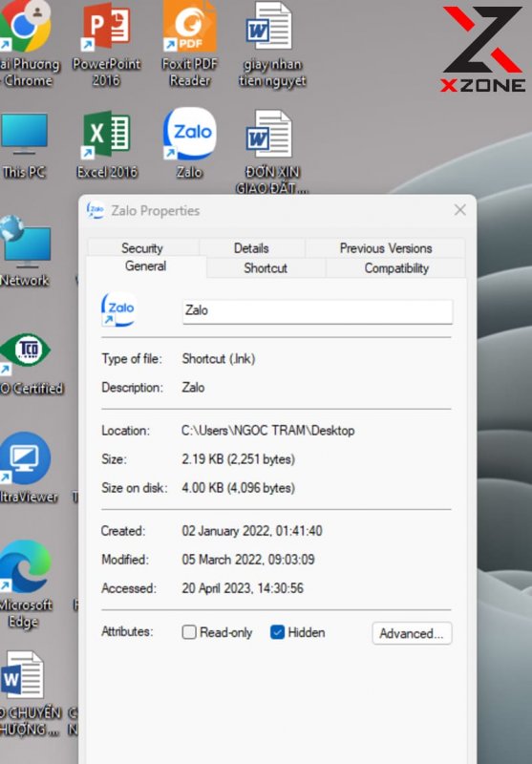Image resolution: width=532 pixels, height=764 pixels.
Task: Click the location path C:\Users\NGOC TRAM\Desktop
Action: coord(268,431)
